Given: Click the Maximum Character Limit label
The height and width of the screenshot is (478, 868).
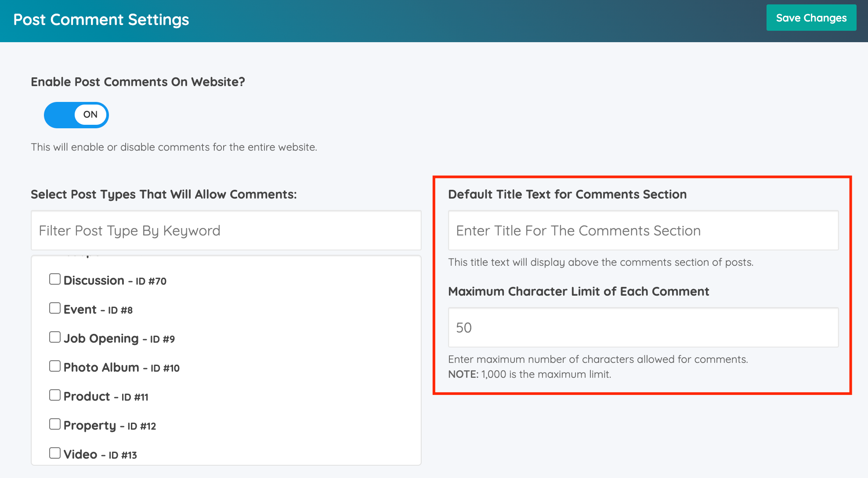Looking at the screenshot, I should [x=578, y=292].
